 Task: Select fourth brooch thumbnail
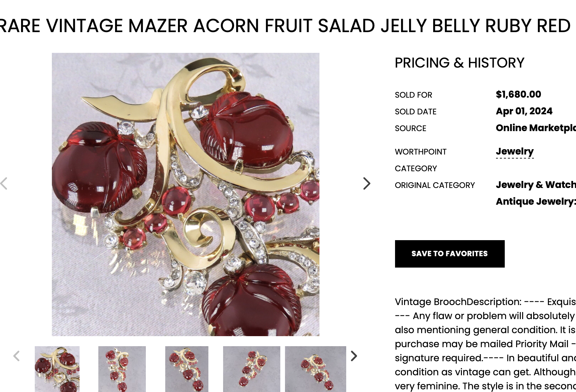(252, 369)
